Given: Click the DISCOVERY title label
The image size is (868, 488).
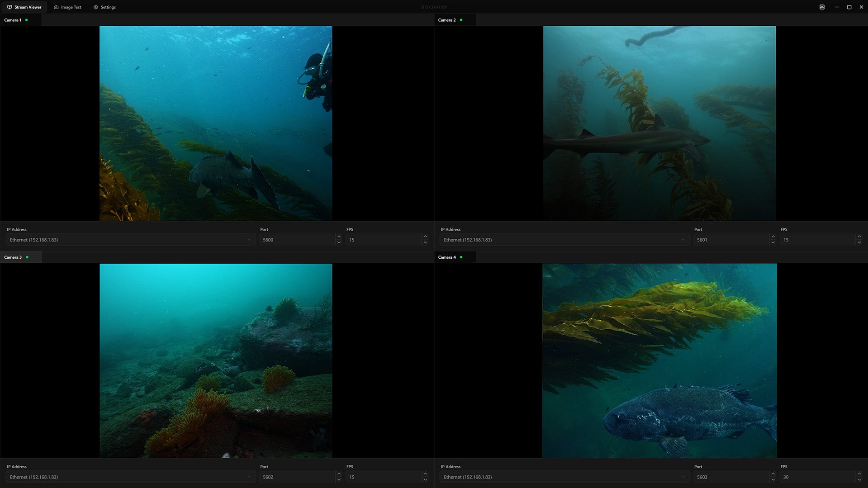Looking at the screenshot, I should click(434, 7).
